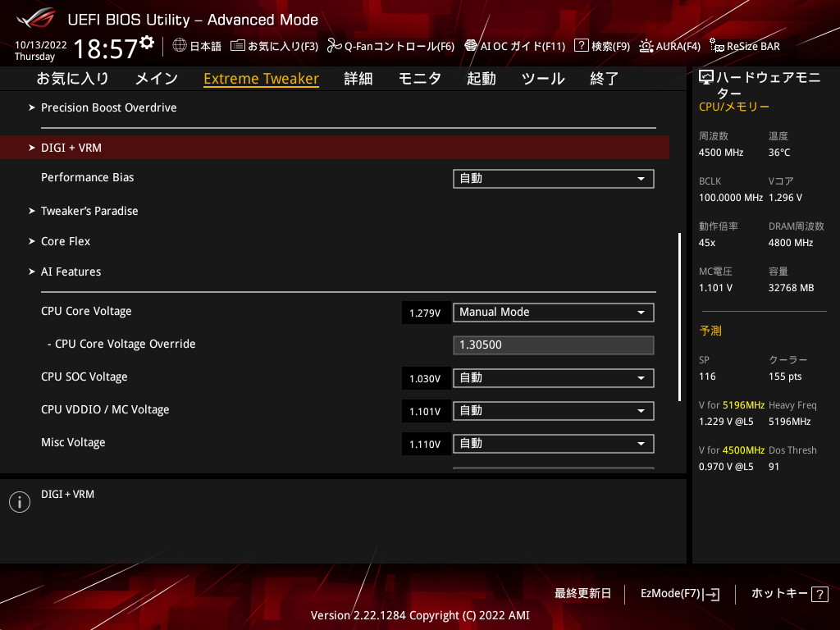
Task: Click AI OC Guide icon (F11)
Action: [471, 46]
